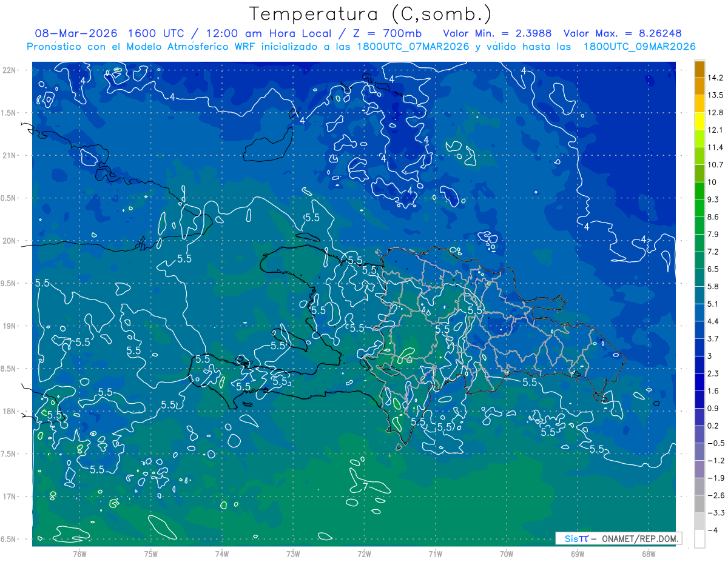Click the "69W" longitude label
Viewport: 728px width, 562px height.
tap(578, 554)
